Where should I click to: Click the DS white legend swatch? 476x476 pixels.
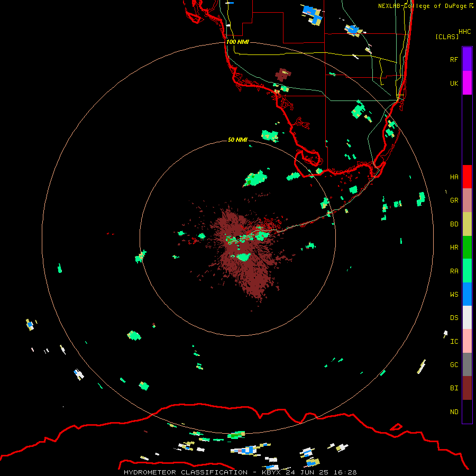pos(467,317)
